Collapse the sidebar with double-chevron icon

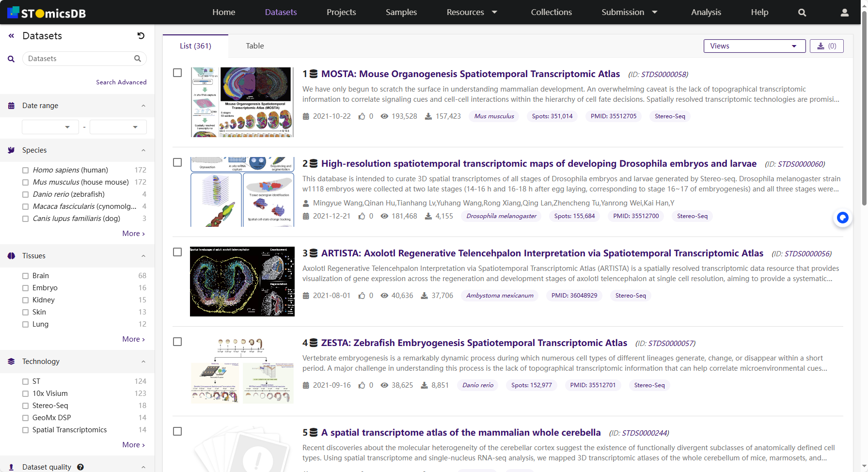pyautogui.click(x=11, y=36)
